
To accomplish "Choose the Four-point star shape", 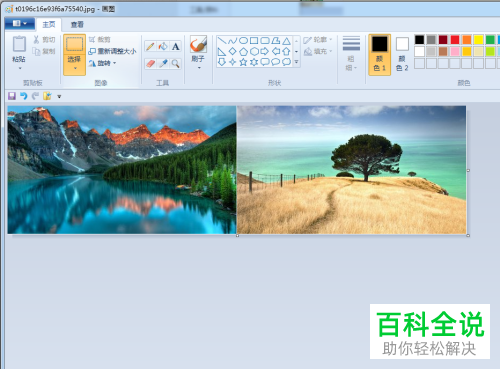I will click(233, 62).
